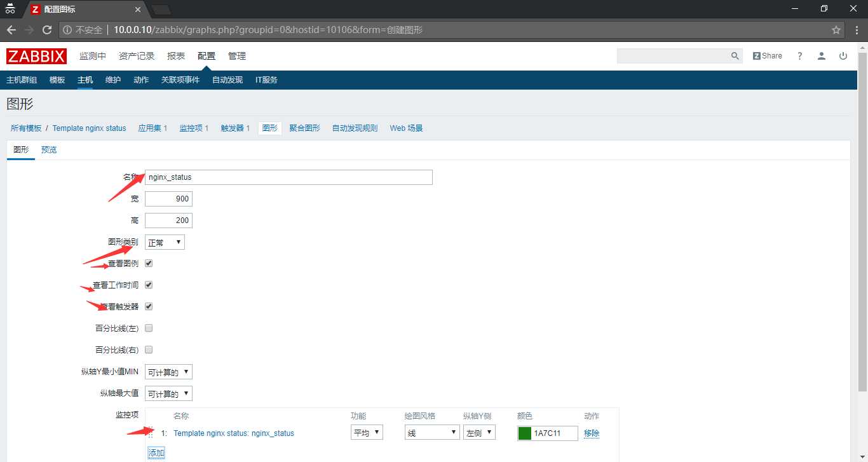Open the user profile icon

tap(822, 56)
